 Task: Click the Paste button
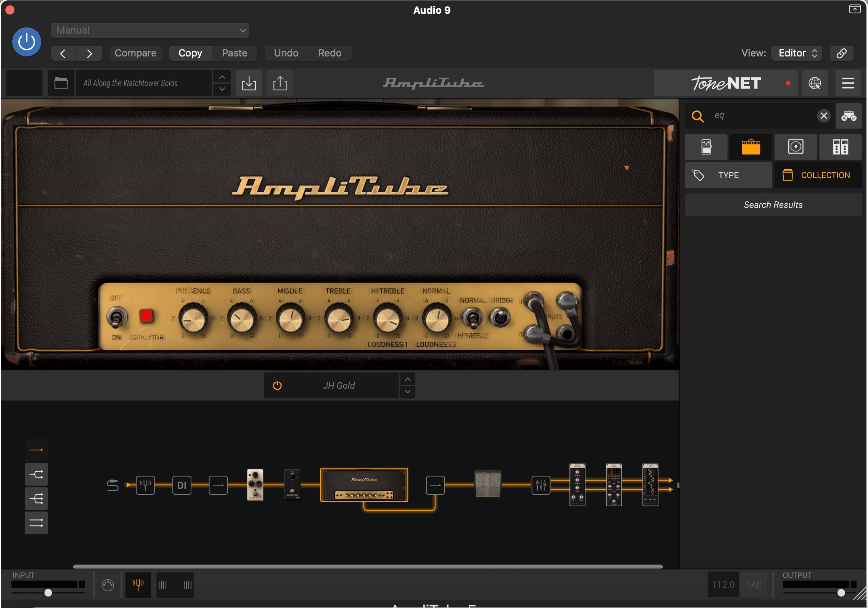pos(235,53)
